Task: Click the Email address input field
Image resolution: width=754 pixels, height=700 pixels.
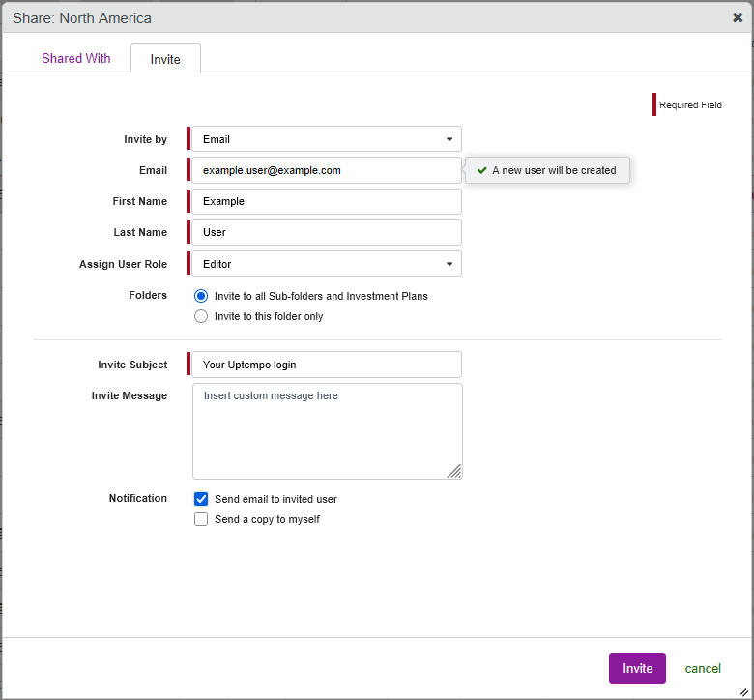Action: (327, 170)
